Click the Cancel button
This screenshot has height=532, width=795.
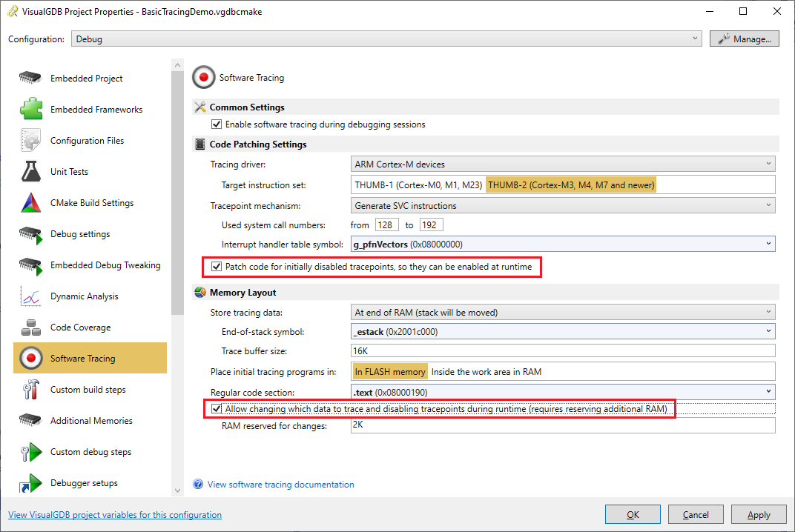point(696,514)
